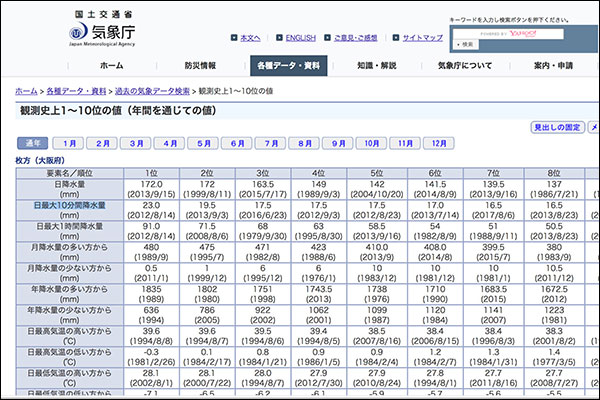Viewport: 600px width, 400px height.
Task: Go to ホーム in the breadcrumb
Action: click(26, 91)
